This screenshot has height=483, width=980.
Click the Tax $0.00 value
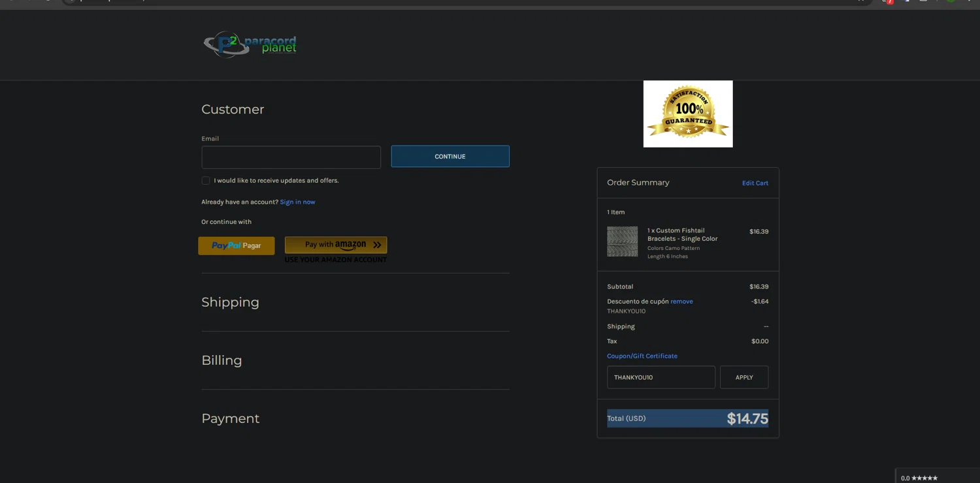click(760, 341)
